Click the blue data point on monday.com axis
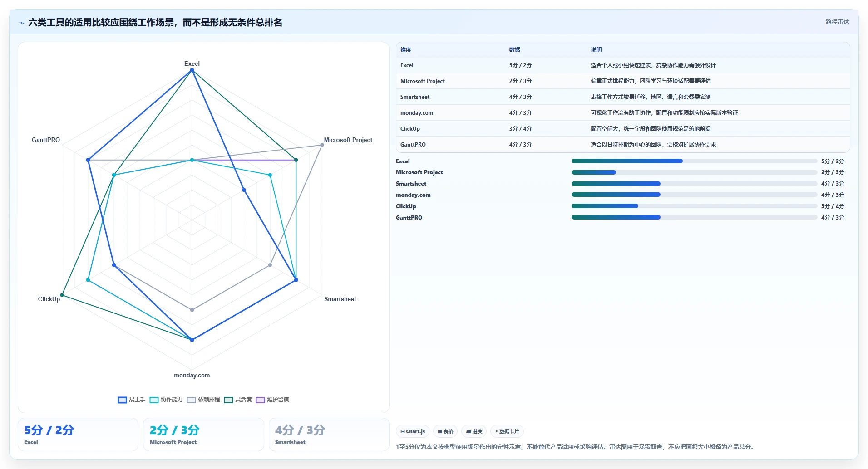Image resolution: width=868 pixels, height=469 pixels. [192, 340]
